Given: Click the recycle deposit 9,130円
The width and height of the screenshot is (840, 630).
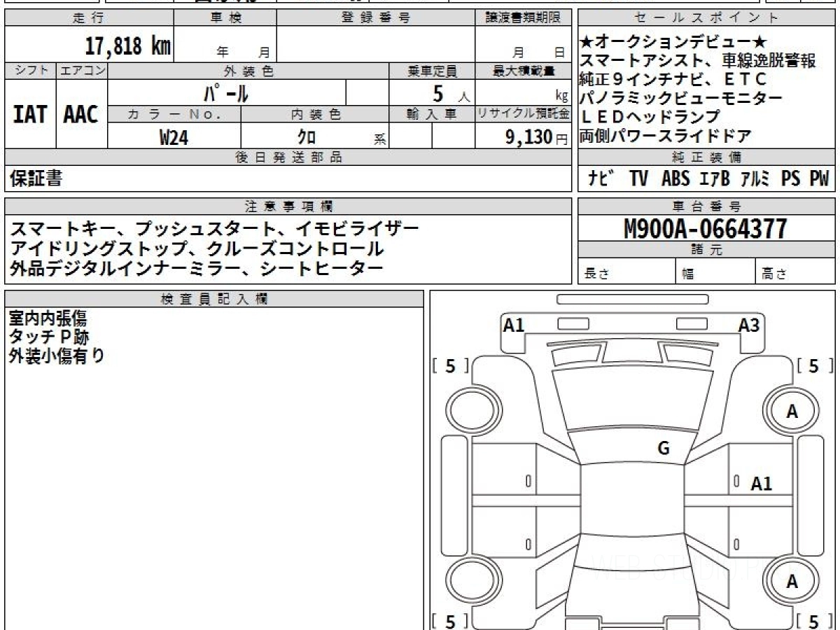Looking at the screenshot, I should point(537,137).
